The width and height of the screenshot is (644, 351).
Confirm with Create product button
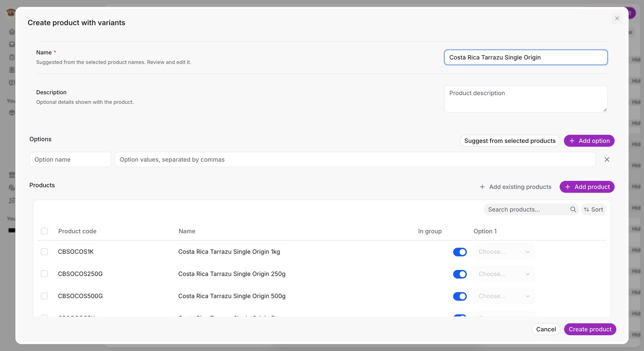coord(590,329)
